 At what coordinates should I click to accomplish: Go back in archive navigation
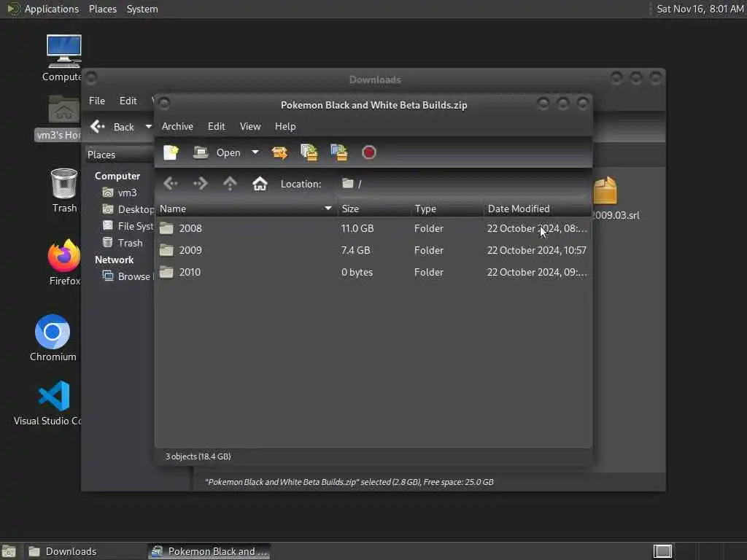pyautogui.click(x=171, y=183)
